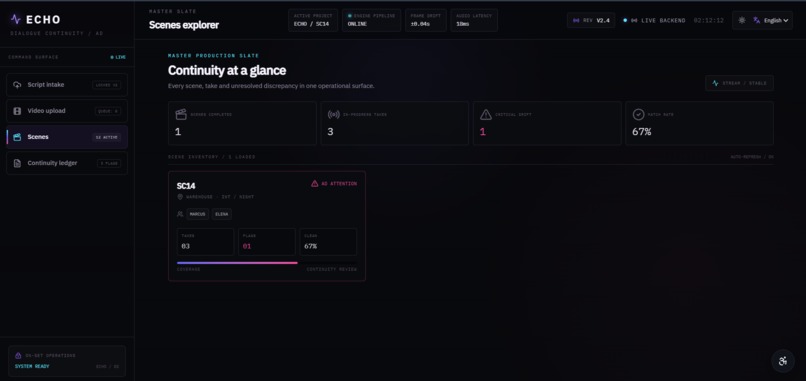Open Video upload in the sidebar
The width and height of the screenshot is (806, 381).
67,111
